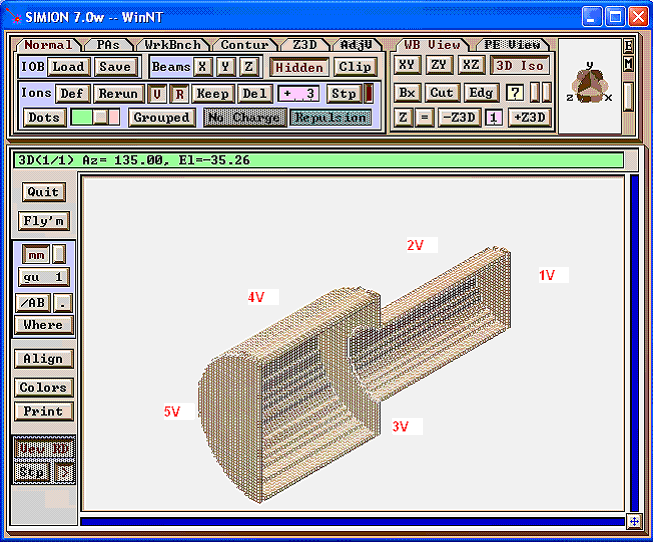Adjust the green-pink speed slider

pyautogui.click(x=95, y=117)
